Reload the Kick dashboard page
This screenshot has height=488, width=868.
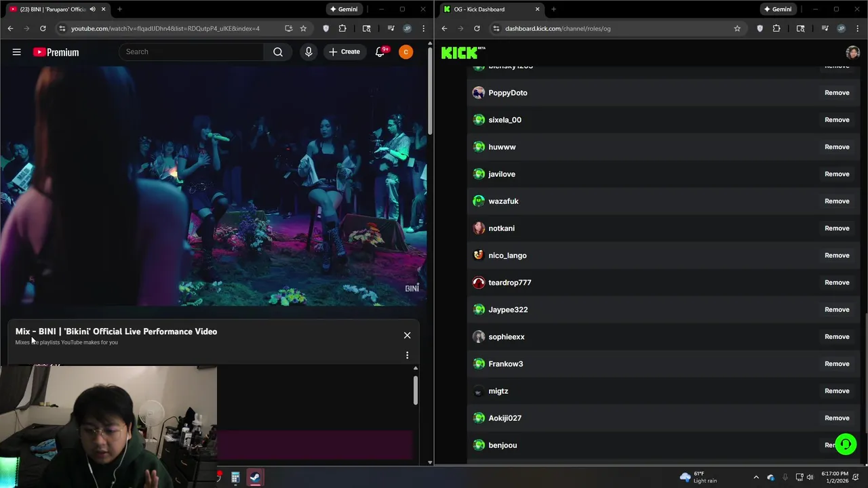[x=477, y=28]
